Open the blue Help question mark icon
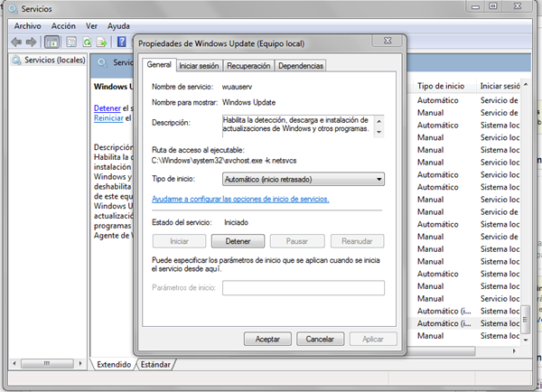Image resolution: width=542 pixels, height=392 pixels. (122, 42)
